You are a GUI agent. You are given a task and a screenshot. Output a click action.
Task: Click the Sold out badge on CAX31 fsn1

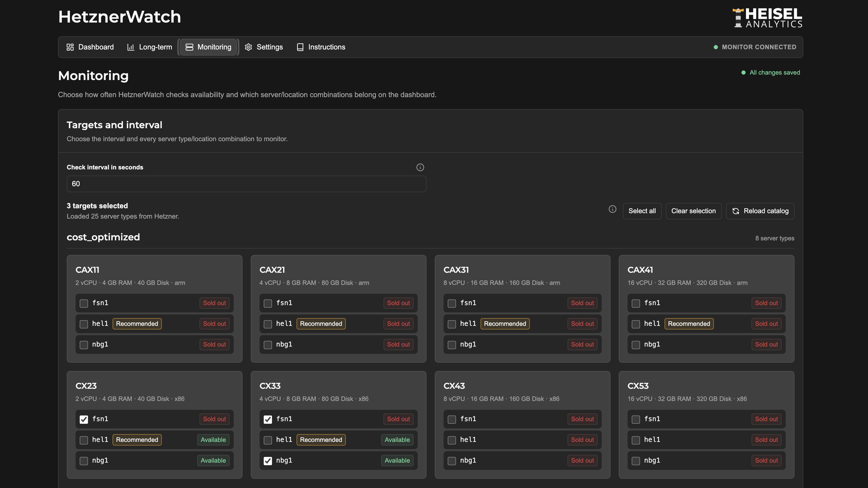tap(583, 303)
